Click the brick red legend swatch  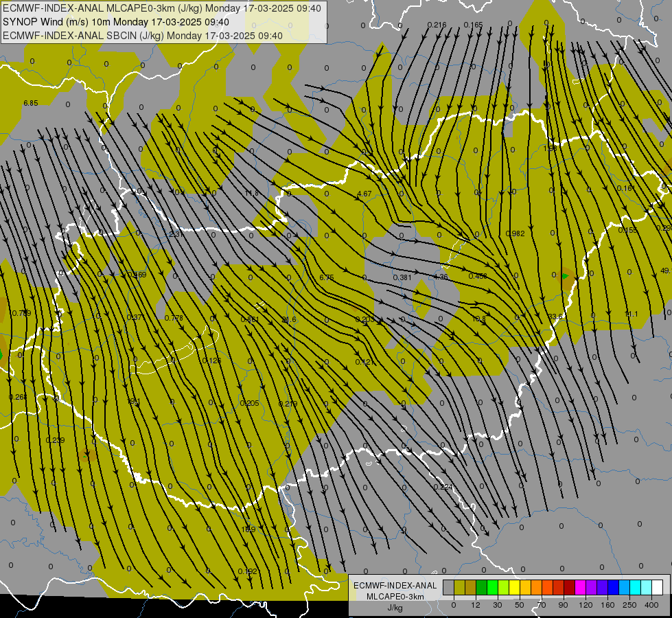559,587
